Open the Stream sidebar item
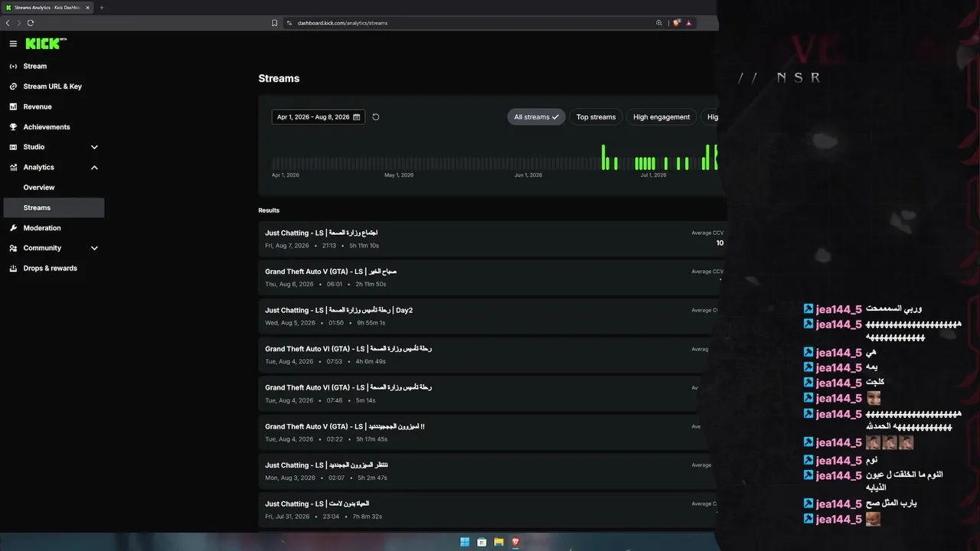 tap(54, 67)
